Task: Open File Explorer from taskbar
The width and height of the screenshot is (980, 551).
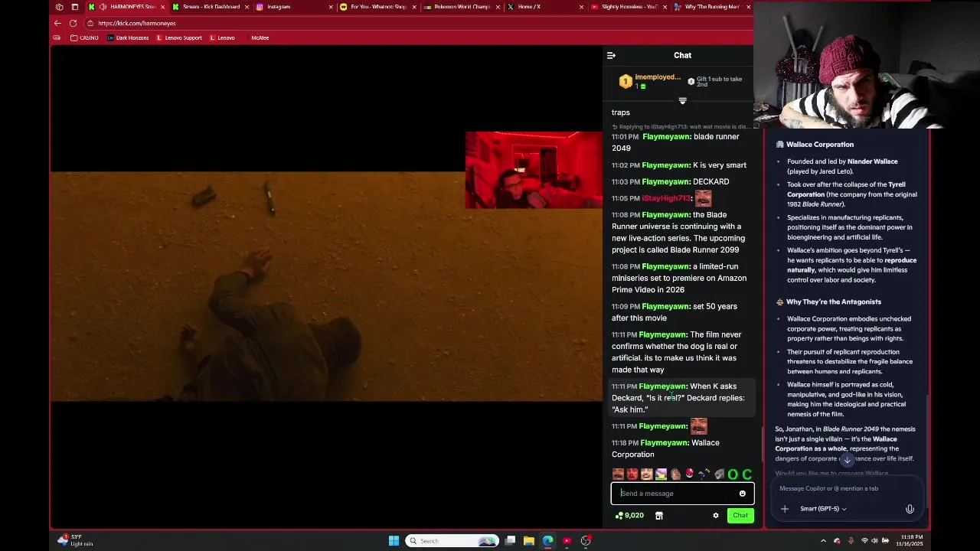Action: [528, 541]
